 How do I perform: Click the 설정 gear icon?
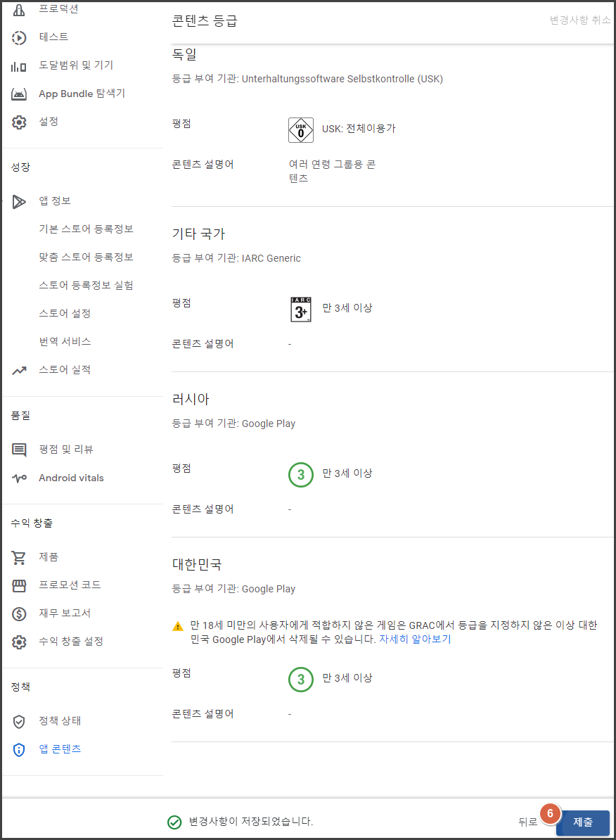coord(19,122)
